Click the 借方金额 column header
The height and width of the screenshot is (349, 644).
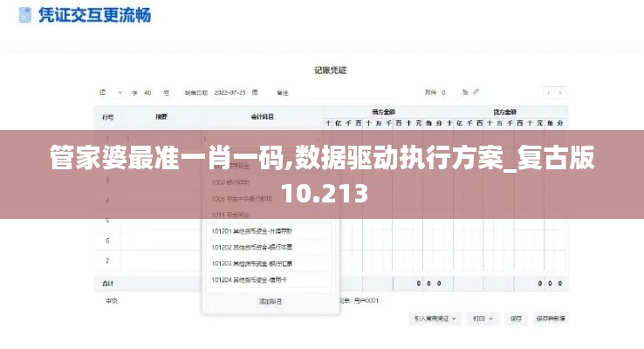coord(383,112)
